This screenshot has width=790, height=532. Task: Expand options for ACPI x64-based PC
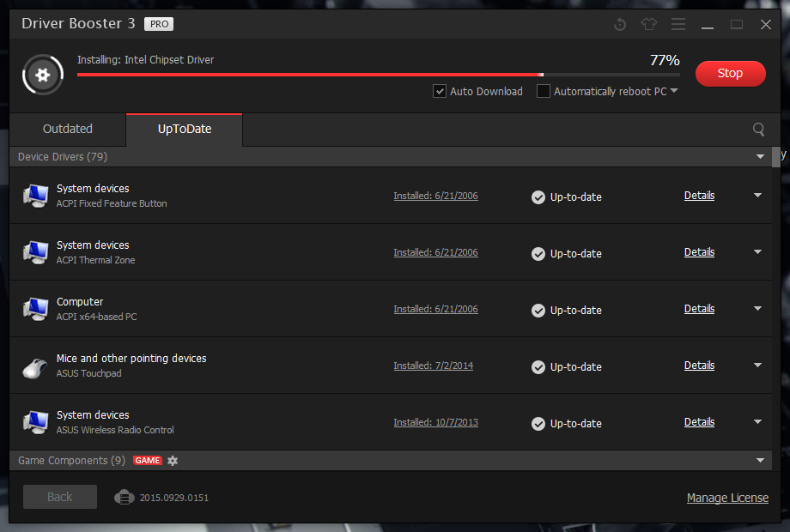click(757, 309)
